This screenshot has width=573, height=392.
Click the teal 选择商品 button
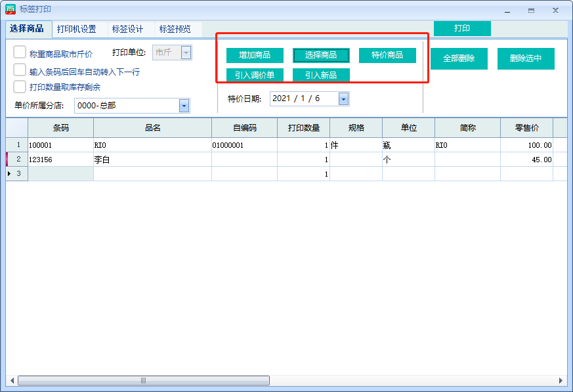coord(321,55)
